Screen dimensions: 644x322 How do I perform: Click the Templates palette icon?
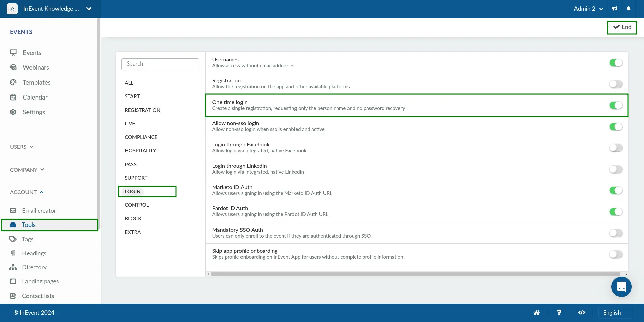13,82
